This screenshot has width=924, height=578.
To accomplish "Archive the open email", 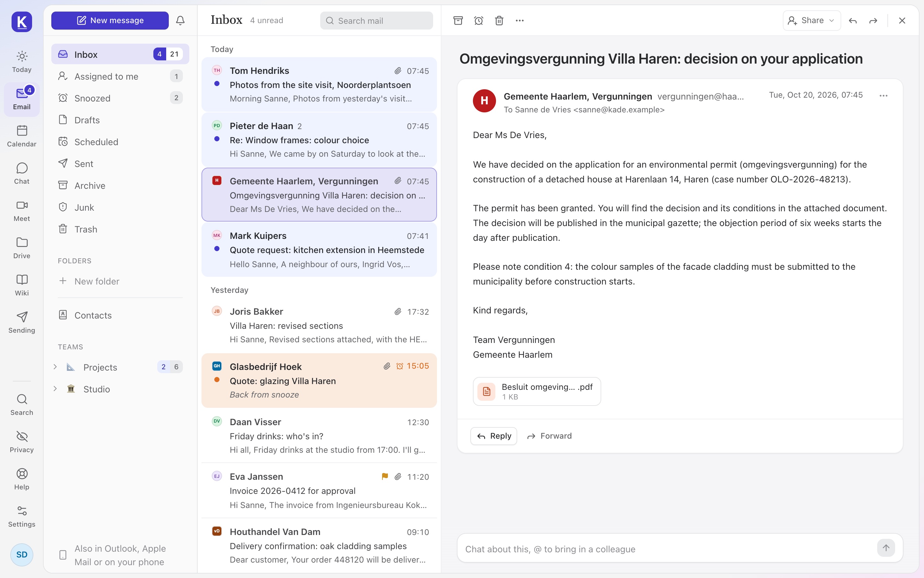I will point(458,20).
